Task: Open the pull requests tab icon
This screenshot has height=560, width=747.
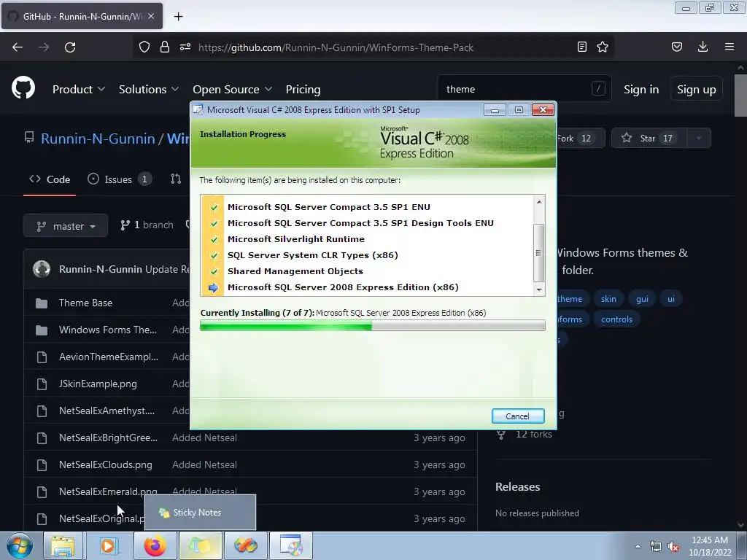Action: (176, 179)
